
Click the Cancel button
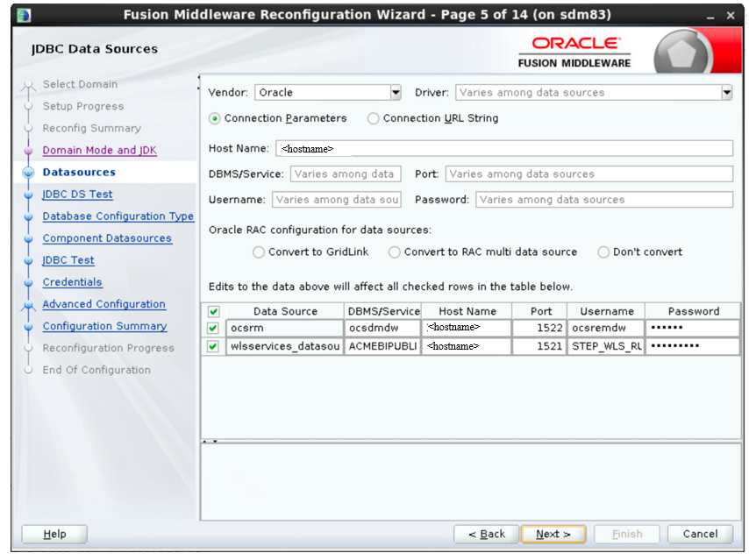point(700,535)
